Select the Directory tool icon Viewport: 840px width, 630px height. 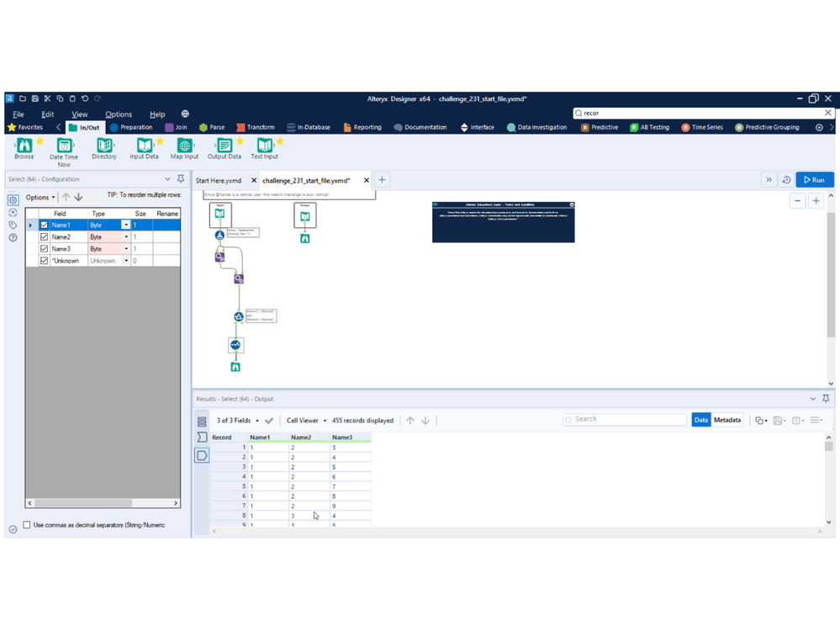(x=104, y=148)
